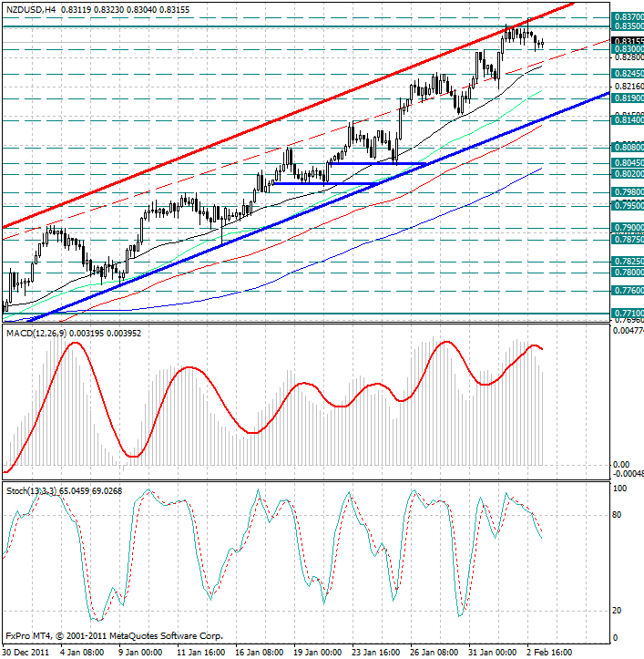Click the Stochastic 20 level value
Screen dimensions: 644x659
point(617,611)
